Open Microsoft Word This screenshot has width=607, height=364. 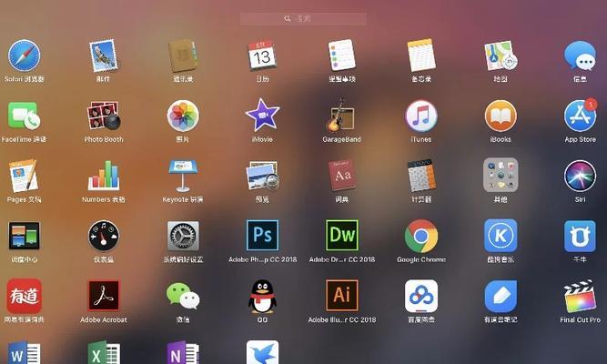point(24,352)
